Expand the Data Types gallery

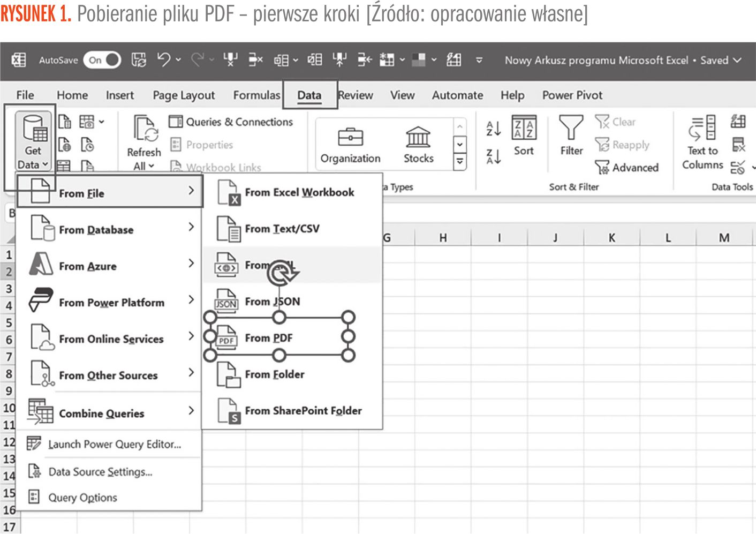(459, 161)
